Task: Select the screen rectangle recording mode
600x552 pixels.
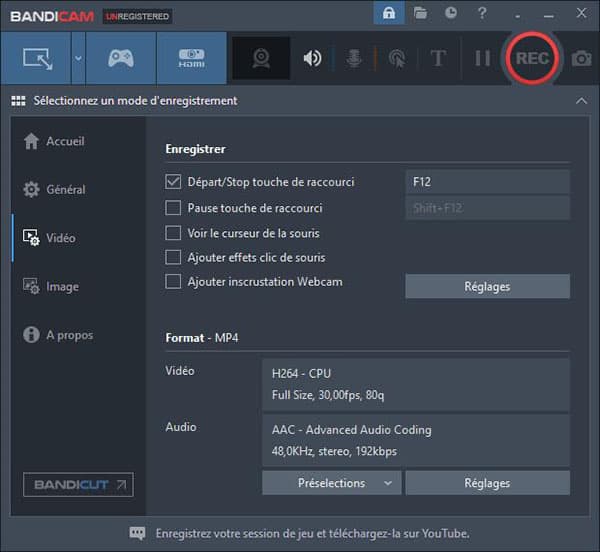Action: point(36,58)
